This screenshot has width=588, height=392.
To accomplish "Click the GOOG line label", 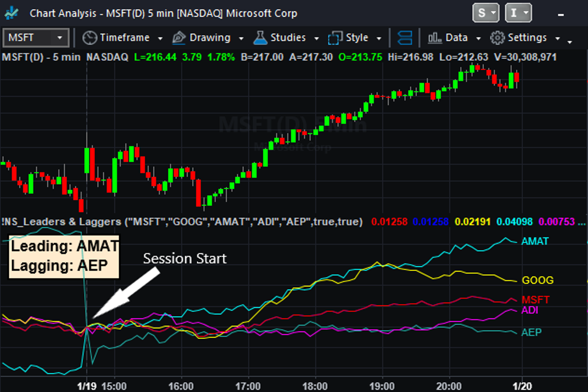I will pyautogui.click(x=538, y=280).
